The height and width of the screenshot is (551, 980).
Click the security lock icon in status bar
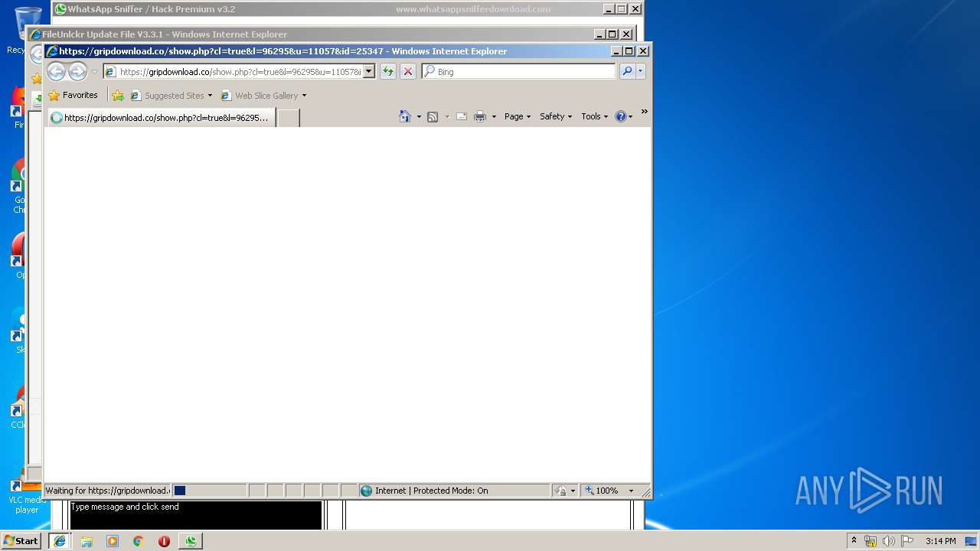(561, 491)
